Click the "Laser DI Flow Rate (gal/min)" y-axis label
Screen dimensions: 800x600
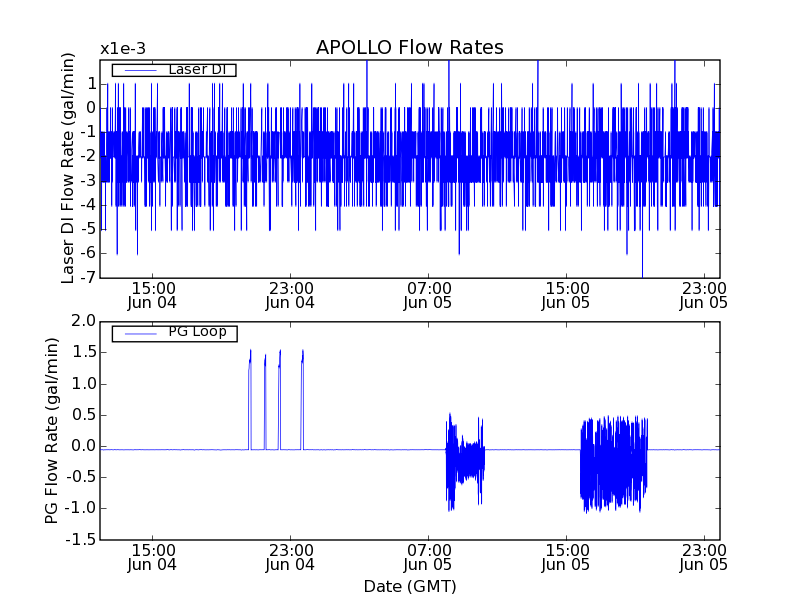(x=69, y=169)
